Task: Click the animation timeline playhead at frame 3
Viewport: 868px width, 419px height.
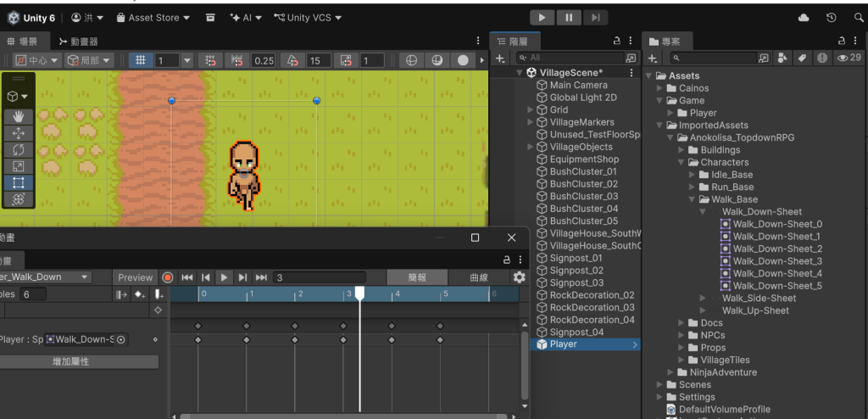Action: pyautogui.click(x=359, y=293)
